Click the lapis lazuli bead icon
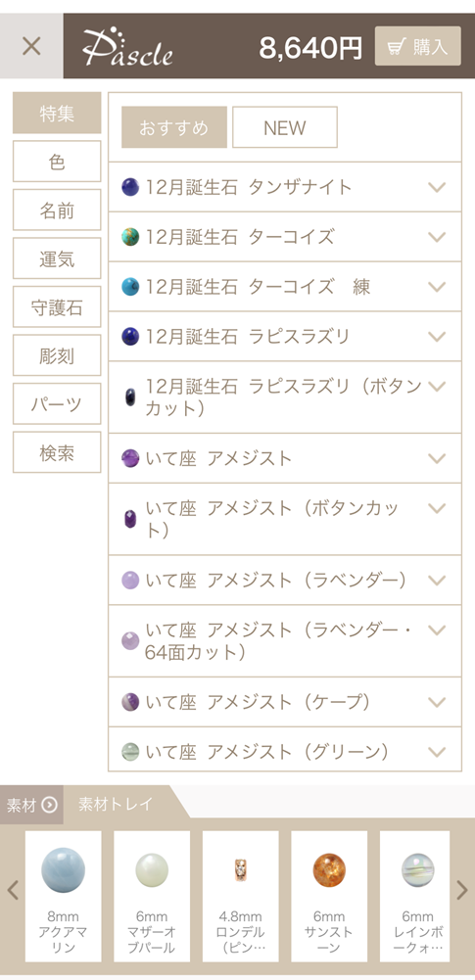 130,336
